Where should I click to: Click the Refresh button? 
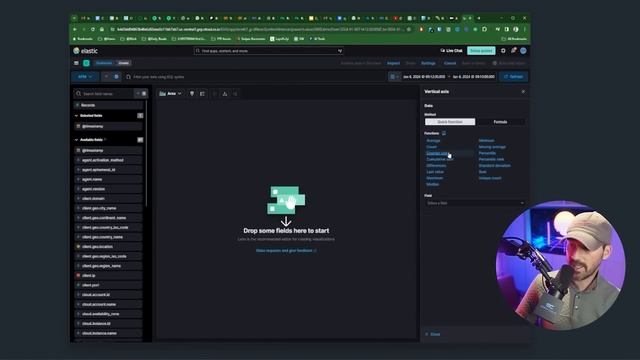tap(513, 77)
